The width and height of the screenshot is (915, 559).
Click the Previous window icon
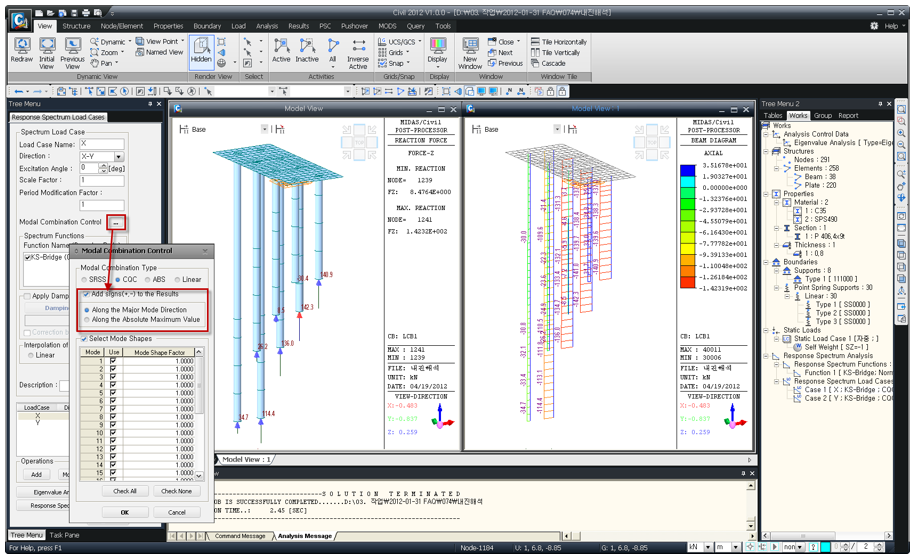(492, 63)
